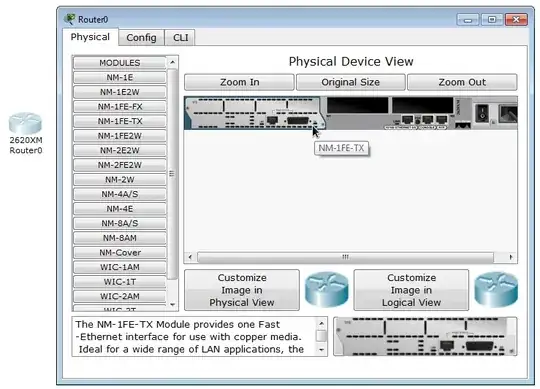Click the modules list vertical scrollbar thumb

(x=172, y=174)
